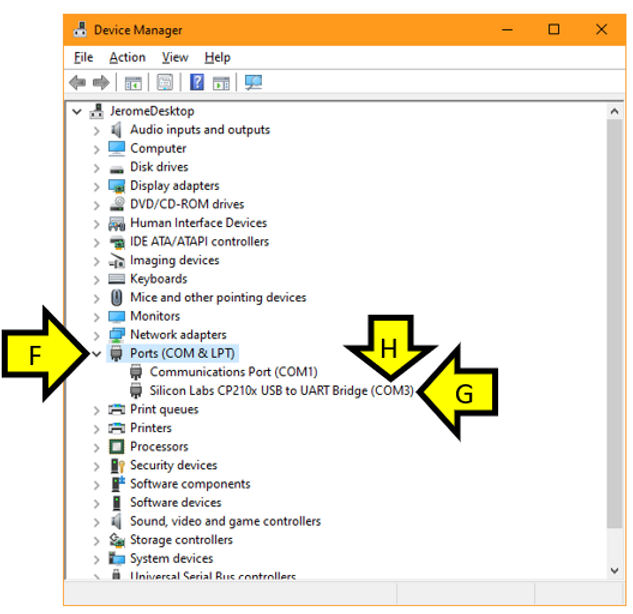Expand the Network adapters category

[x=97, y=335]
